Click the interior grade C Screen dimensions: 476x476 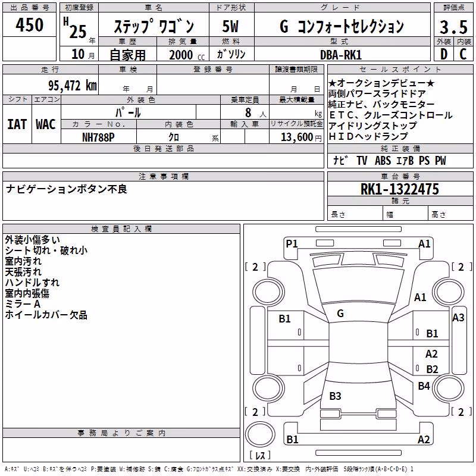pyautogui.click(x=463, y=54)
